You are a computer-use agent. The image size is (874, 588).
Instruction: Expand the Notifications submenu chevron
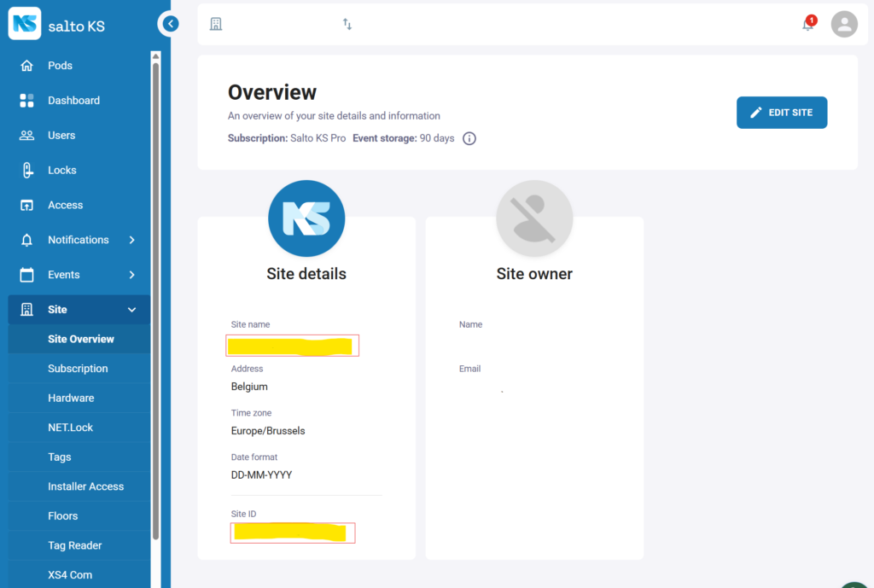pos(131,241)
